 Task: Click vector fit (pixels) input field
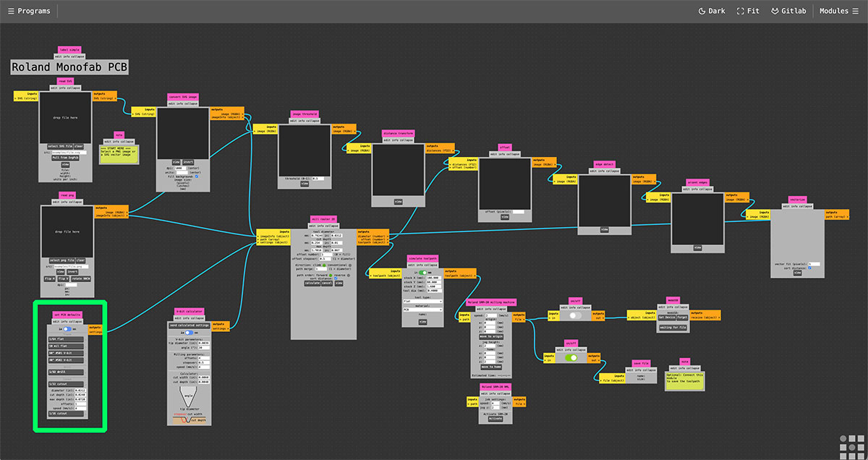pos(814,264)
